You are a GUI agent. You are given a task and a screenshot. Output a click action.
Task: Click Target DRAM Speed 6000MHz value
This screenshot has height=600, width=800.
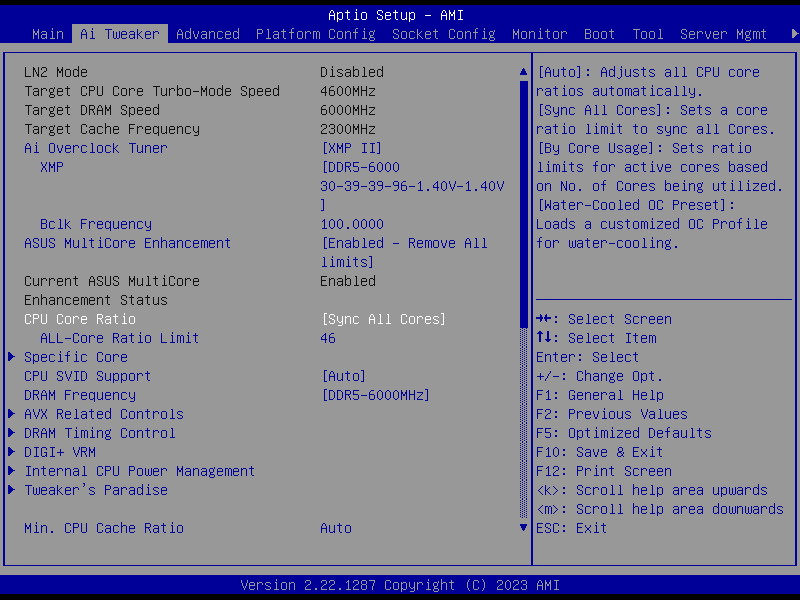(x=348, y=110)
